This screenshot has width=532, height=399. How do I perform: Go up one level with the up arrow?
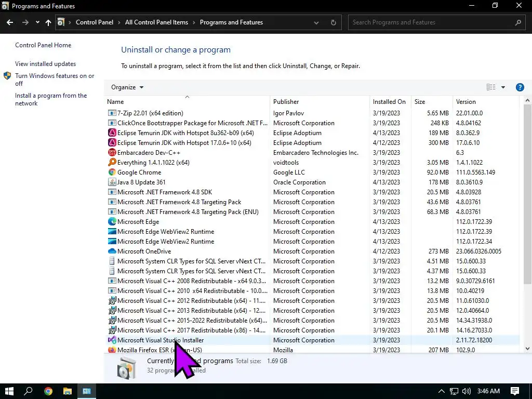click(x=48, y=22)
